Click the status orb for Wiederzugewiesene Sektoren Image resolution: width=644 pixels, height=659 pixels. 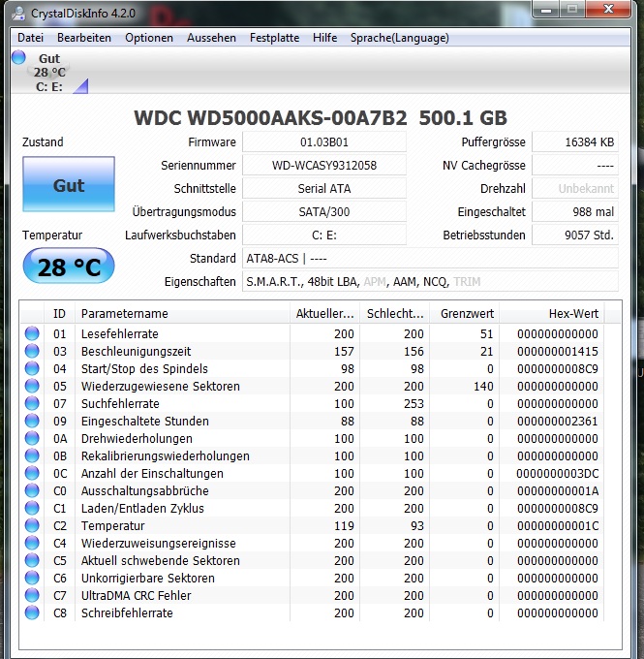pyautogui.click(x=32, y=386)
